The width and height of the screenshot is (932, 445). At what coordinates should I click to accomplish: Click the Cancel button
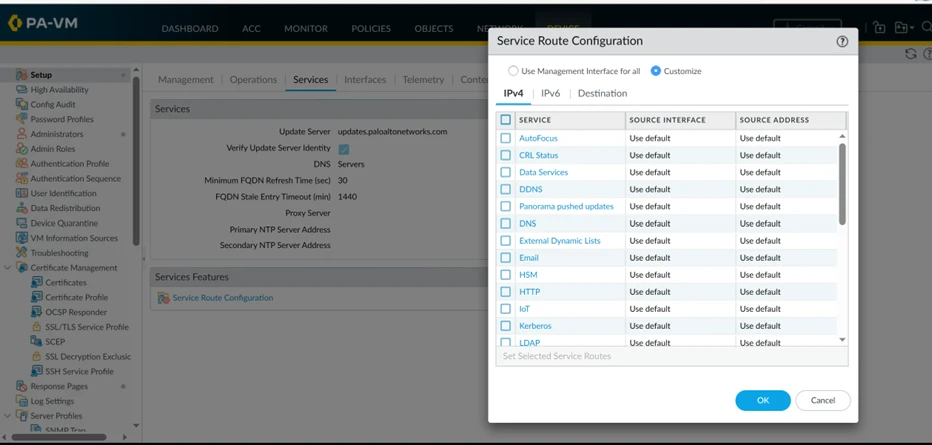click(x=823, y=400)
